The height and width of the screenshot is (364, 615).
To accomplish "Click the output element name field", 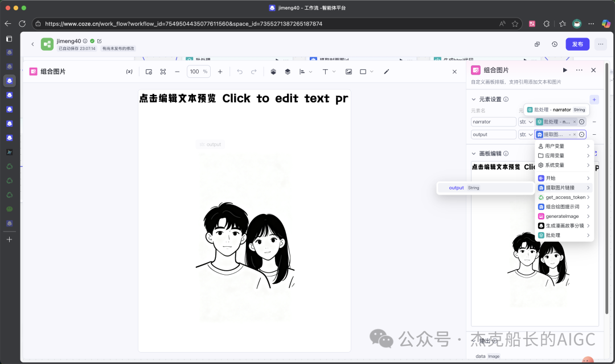I will coord(493,134).
